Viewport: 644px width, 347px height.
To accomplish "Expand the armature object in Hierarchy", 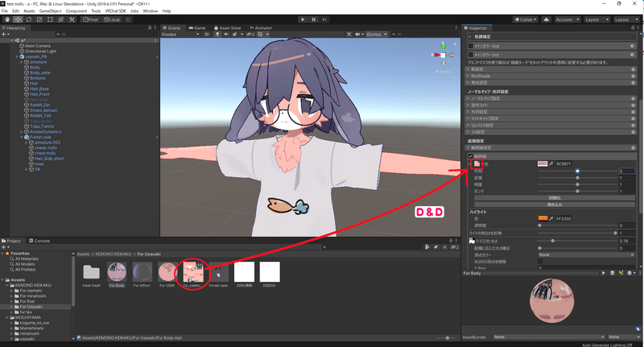I will coord(22,62).
